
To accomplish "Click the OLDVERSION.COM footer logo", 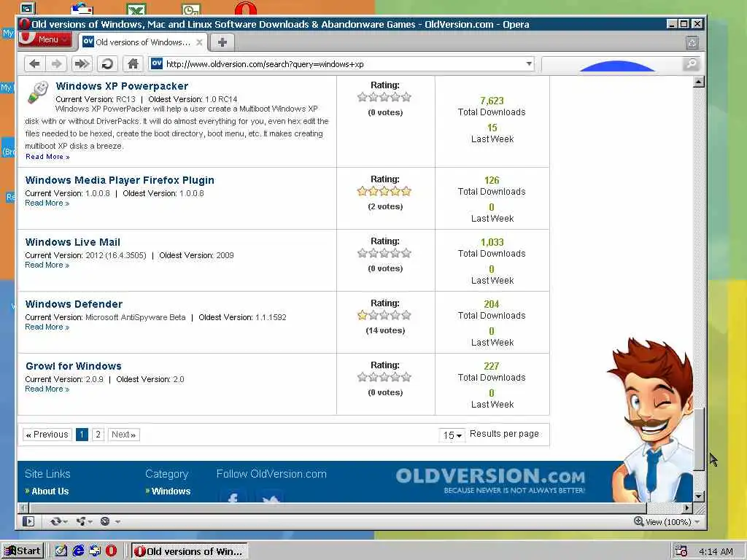I will pos(490,480).
